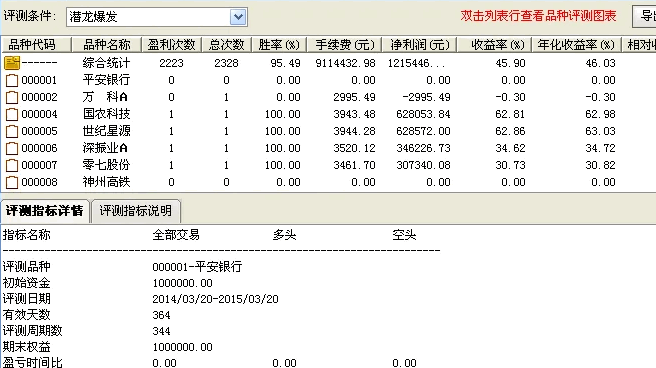The height and width of the screenshot is (368, 656).
Task: Click stock code 000001
Action: coord(39,80)
